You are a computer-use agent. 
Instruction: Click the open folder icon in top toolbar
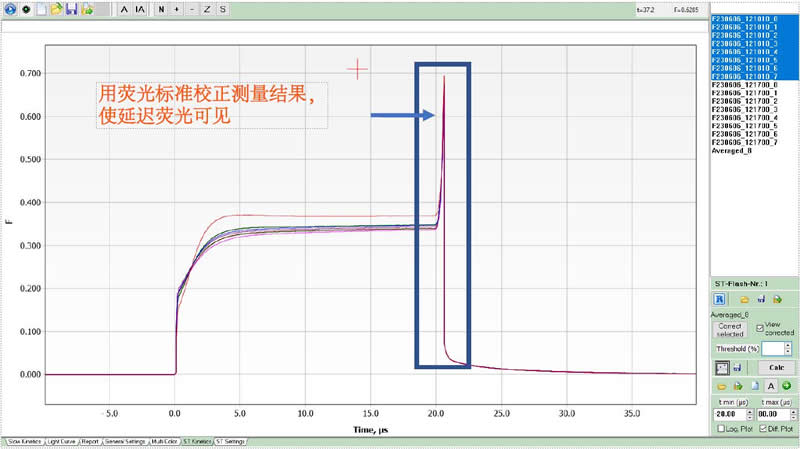coord(57,9)
